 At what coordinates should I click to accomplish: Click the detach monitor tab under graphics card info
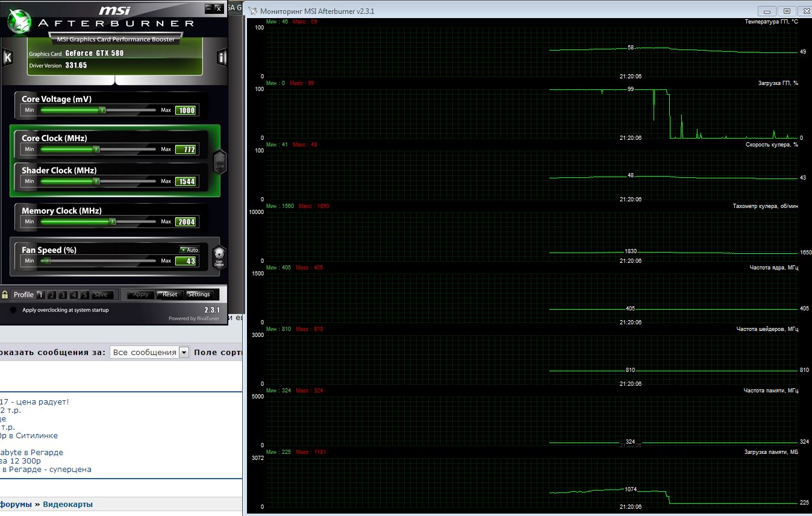[x=114, y=80]
